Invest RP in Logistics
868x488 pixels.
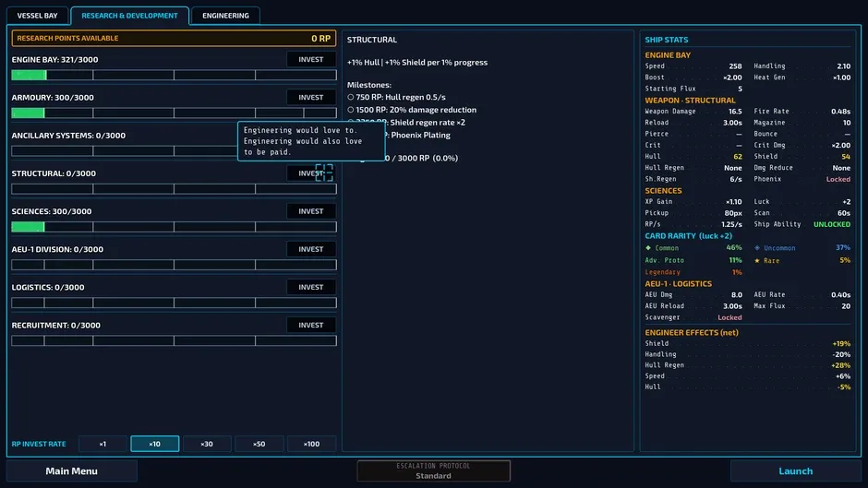click(x=311, y=287)
